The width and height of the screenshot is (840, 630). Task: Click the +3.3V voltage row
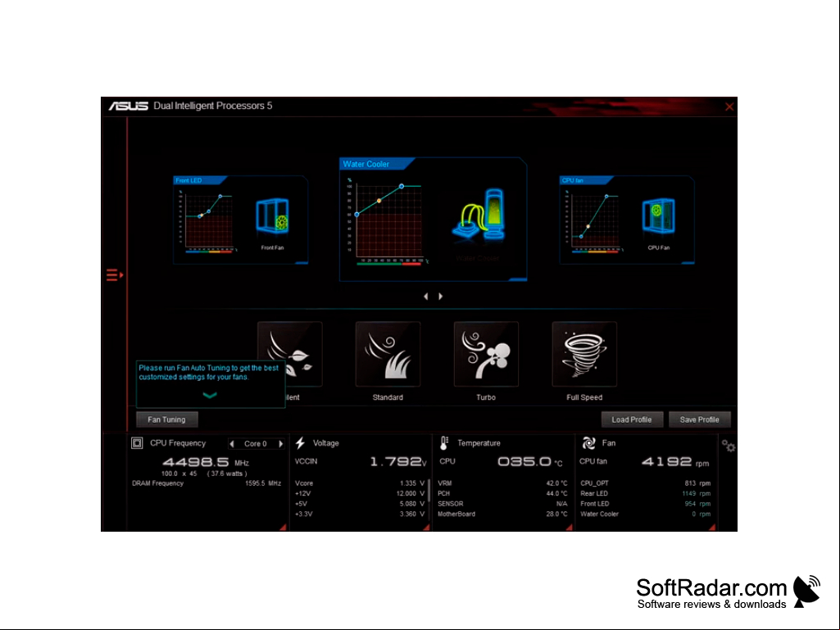tap(360, 514)
